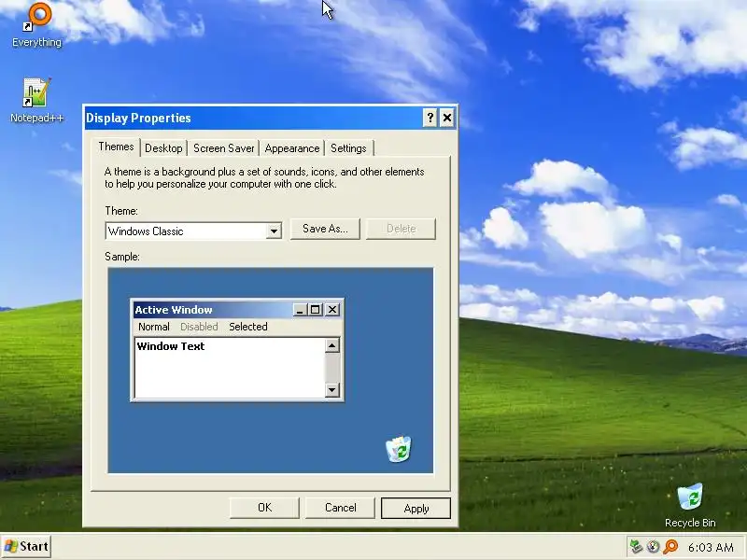Click the Window Text in the sample window

click(171, 346)
